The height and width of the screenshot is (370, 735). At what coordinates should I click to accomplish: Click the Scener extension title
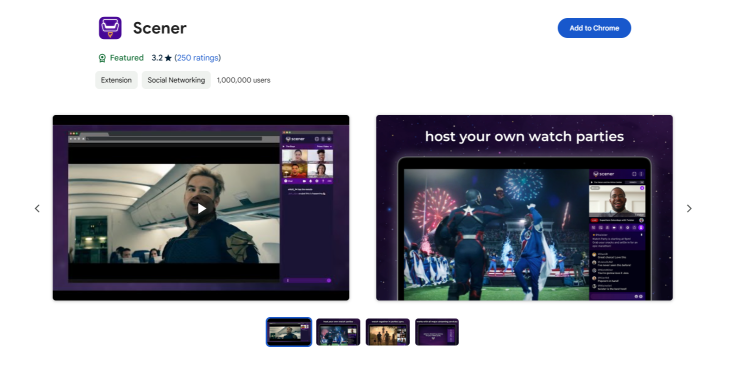[x=160, y=28]
